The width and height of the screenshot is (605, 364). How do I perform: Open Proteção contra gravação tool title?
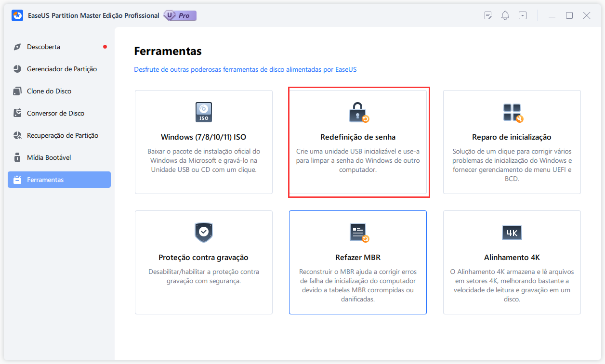click(204, 258)
